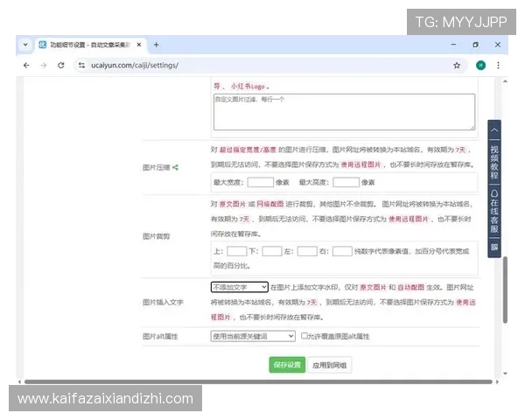Click the ucaiyun.com/caiji/settings/ address bar
Image resolution: width=525 pixels, height=420 pixels.
[x=268, y=66]
